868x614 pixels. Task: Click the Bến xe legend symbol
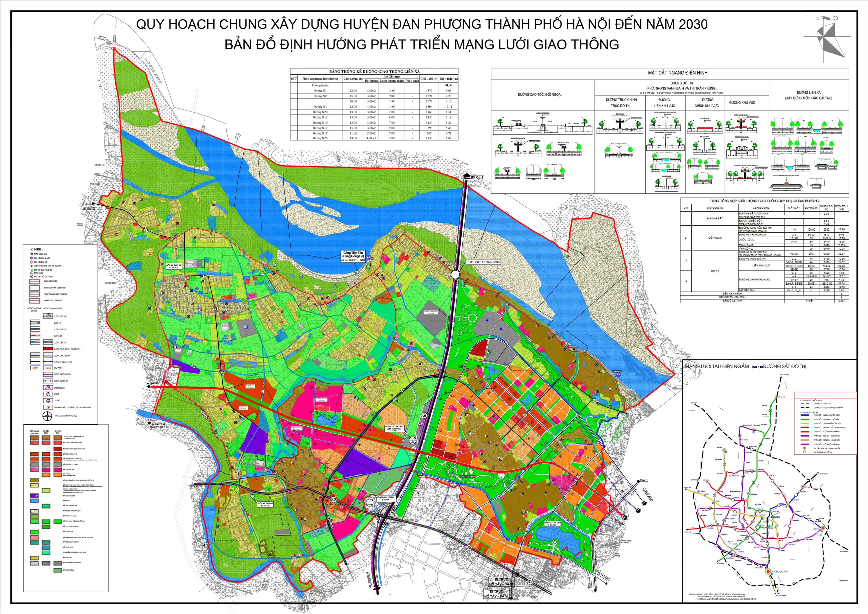point(48,394)
